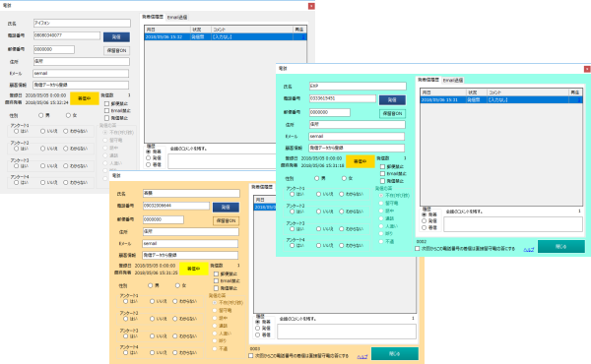Click comment text box in green window
The image size is (591, 364).
tap(513, 224)
